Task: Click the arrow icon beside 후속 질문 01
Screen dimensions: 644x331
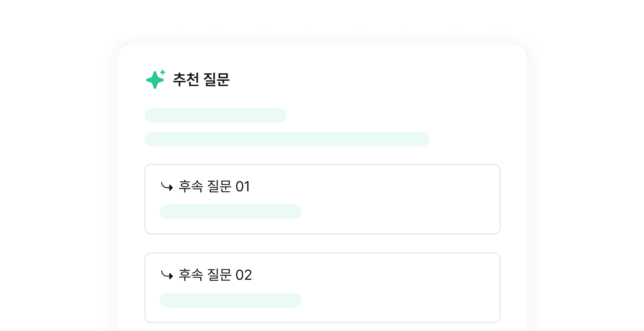Action: 167,187
